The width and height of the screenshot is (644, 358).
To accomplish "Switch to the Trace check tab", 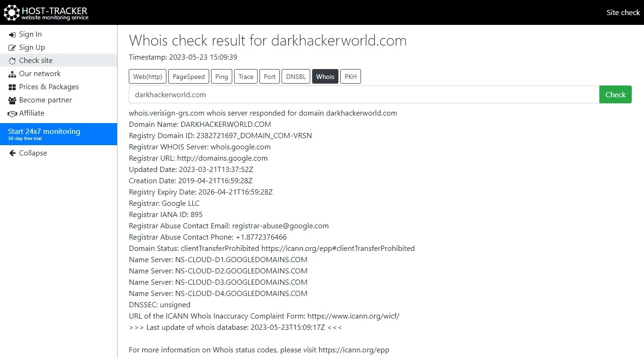I will coord(246,77).
